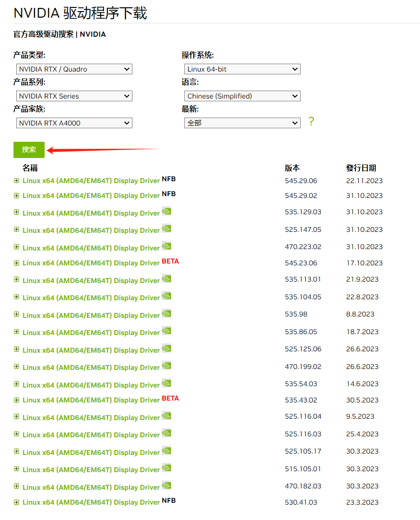Click the NVIDIA certified badge on row 470.199.02

pyautogui.click(x=166, y=365)
